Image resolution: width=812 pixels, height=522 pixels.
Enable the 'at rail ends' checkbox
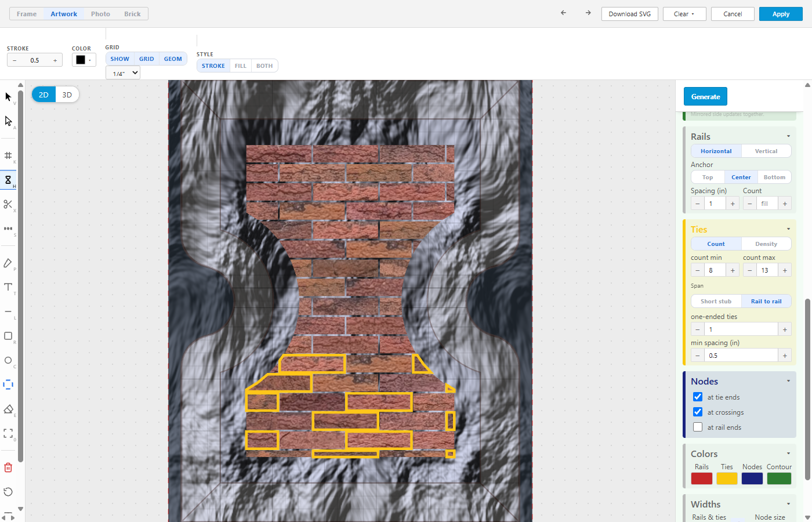pos(698,427)
